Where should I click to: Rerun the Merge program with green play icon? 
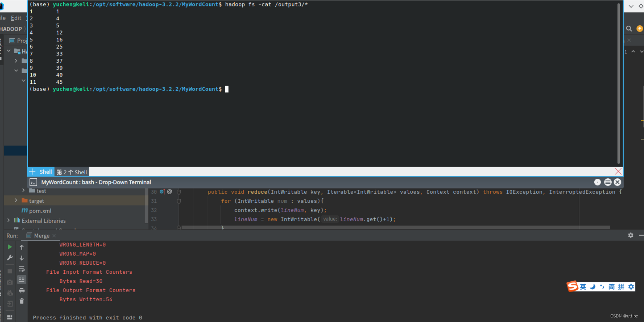tap(10, 247)
